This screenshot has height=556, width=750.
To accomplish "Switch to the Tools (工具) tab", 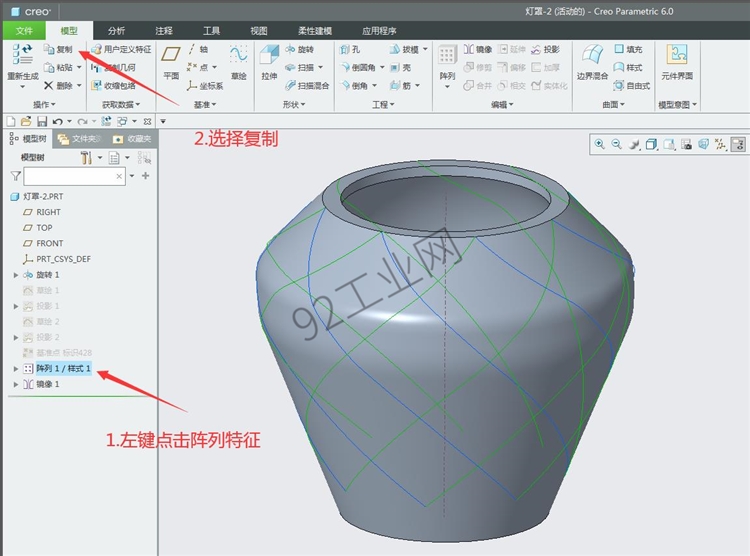I will point(211,31).
